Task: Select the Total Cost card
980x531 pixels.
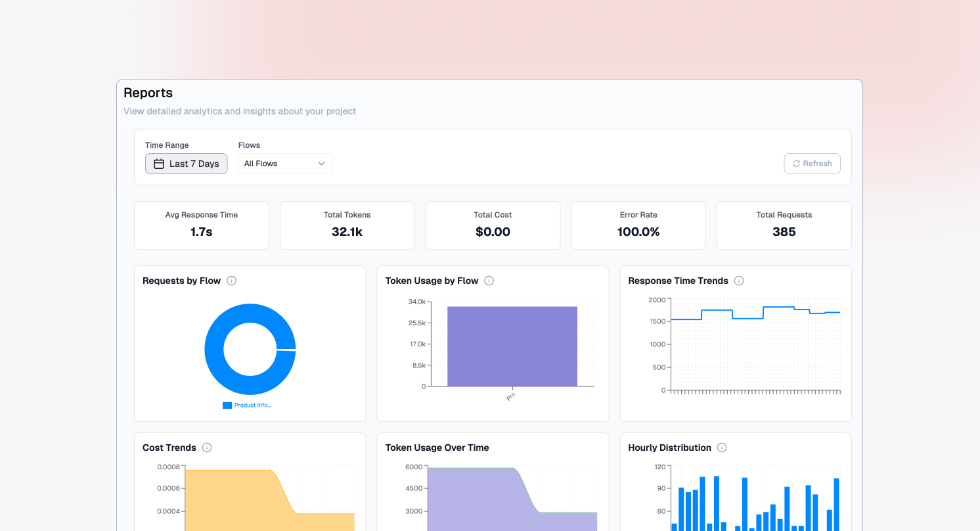Action: click(x=493, y=225)
